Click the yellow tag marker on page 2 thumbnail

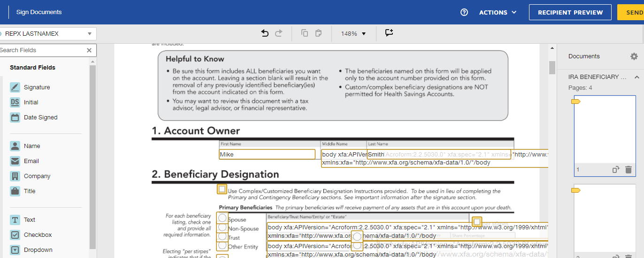tap(575, 190)
